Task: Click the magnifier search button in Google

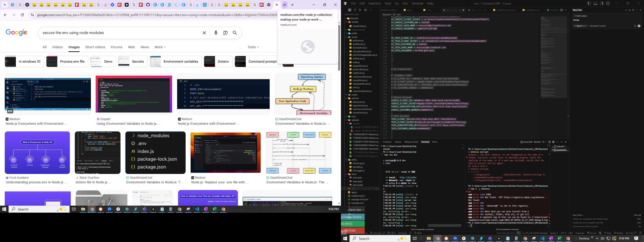Action: tap(235, 33)
